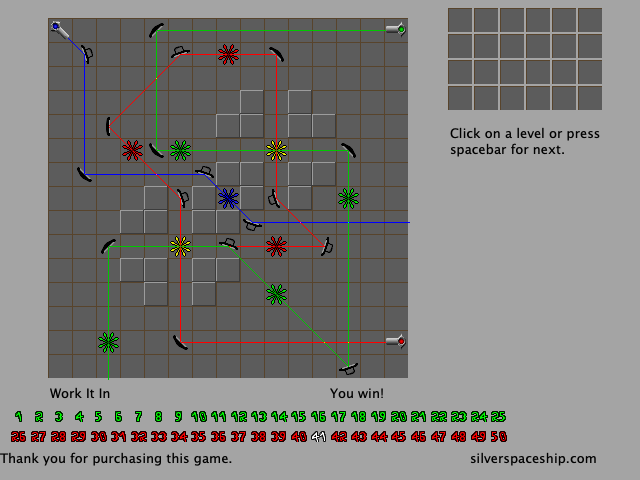Viewport: 640px width, 480px height.
Task: Start level 45
Action: pyautogui.click(x=399, y=437)
